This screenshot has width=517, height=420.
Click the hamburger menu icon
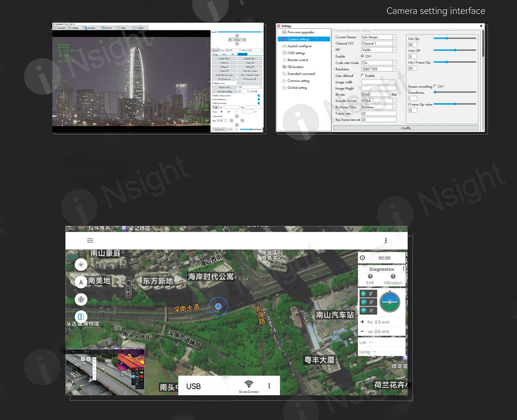(90, 240)
